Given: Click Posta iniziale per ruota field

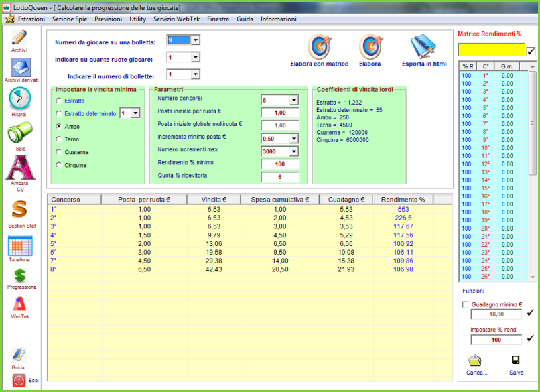Looking at the screenshot, I should (280, 113).
